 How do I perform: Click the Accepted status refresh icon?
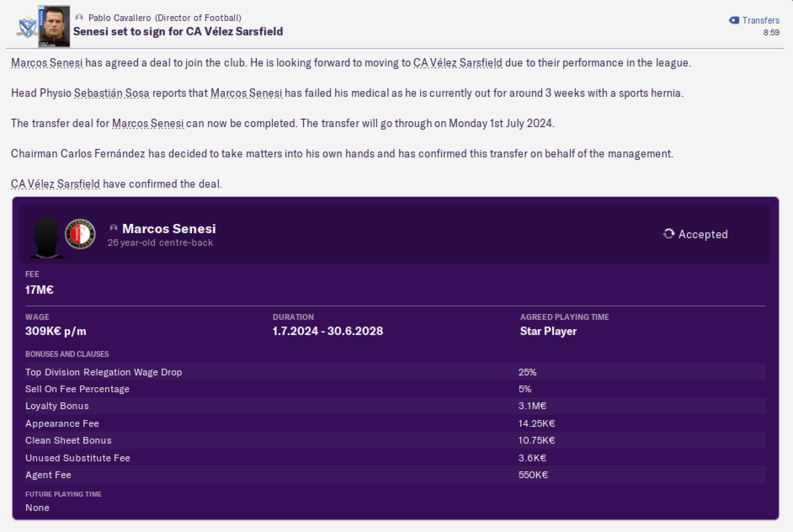tap(668, 234)
